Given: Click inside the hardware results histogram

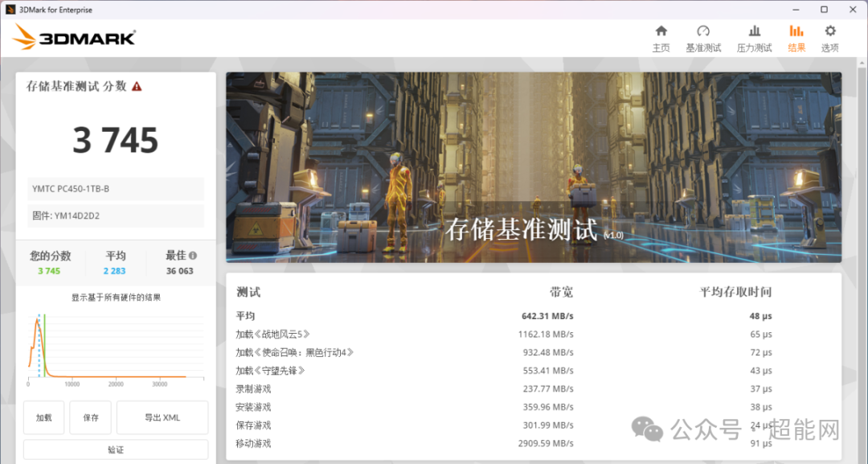Looking at the screenshot, I should click(115, 346).
